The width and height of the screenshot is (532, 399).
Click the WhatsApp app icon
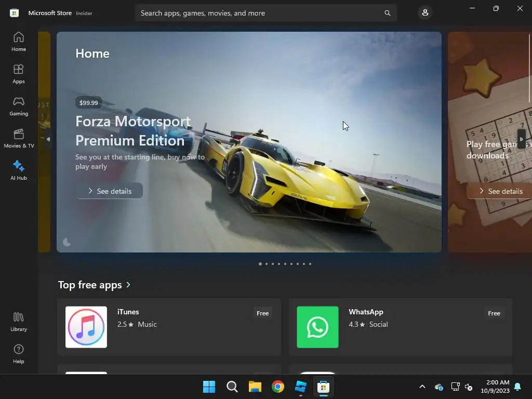[317, 327]
